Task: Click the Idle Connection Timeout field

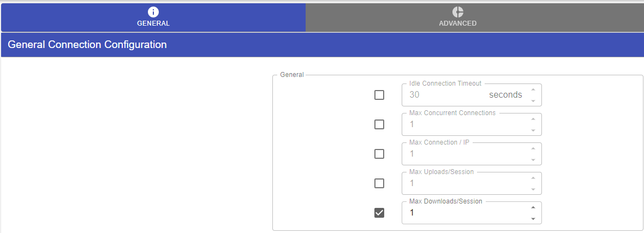Action: 445,95
